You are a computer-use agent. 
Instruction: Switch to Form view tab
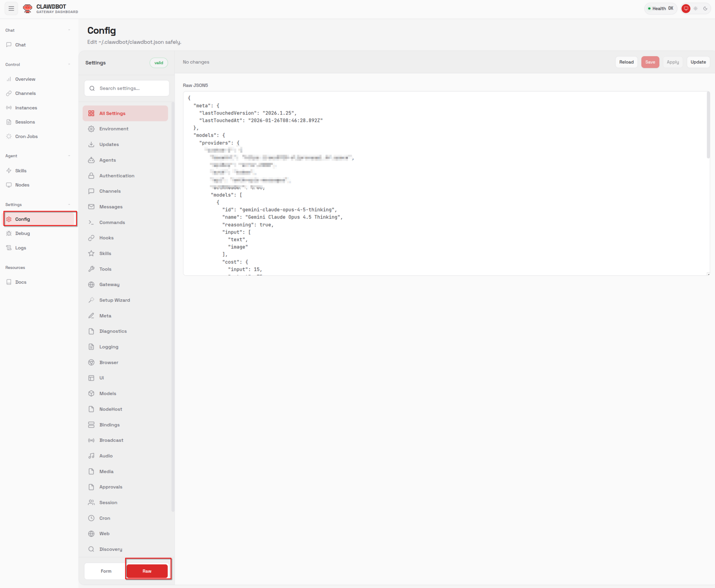pyautogui.click(x=106, y=571)
